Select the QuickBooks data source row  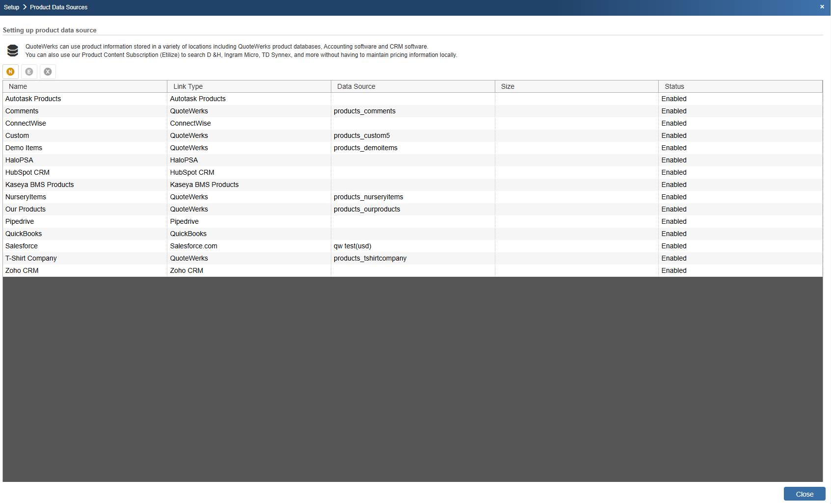[413, 234]
